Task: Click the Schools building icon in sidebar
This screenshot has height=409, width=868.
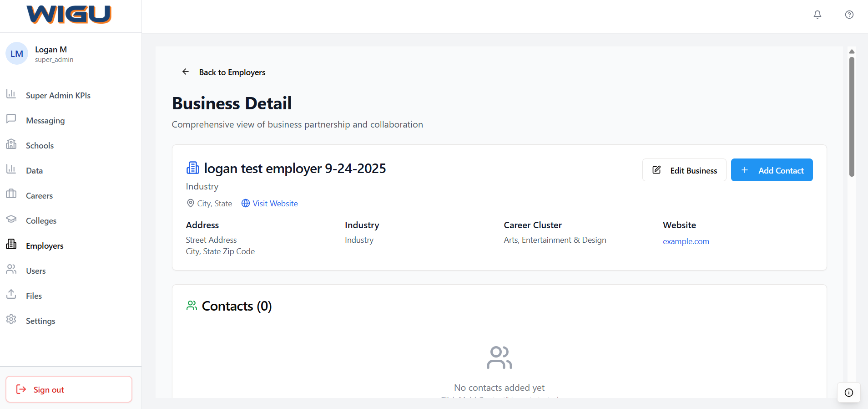Action: point(11,145)
